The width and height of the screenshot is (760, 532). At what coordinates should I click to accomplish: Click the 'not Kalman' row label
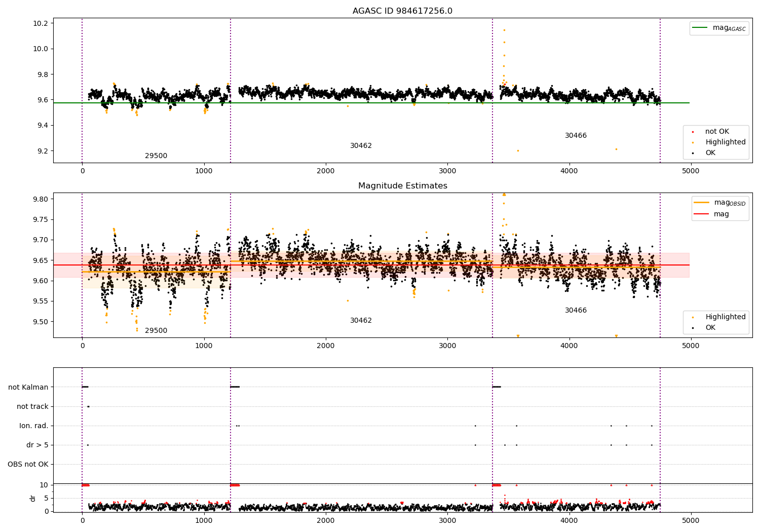tap(28, 388)
